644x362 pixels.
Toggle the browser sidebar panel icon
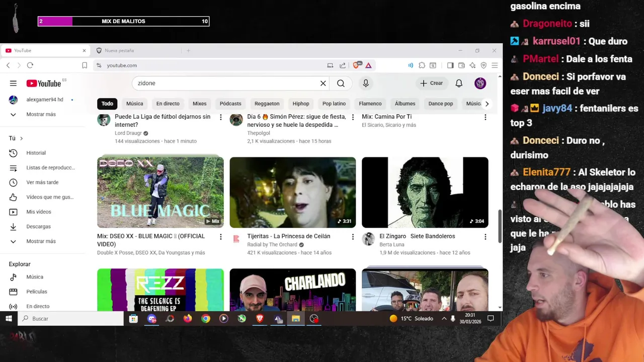point(450,65)
